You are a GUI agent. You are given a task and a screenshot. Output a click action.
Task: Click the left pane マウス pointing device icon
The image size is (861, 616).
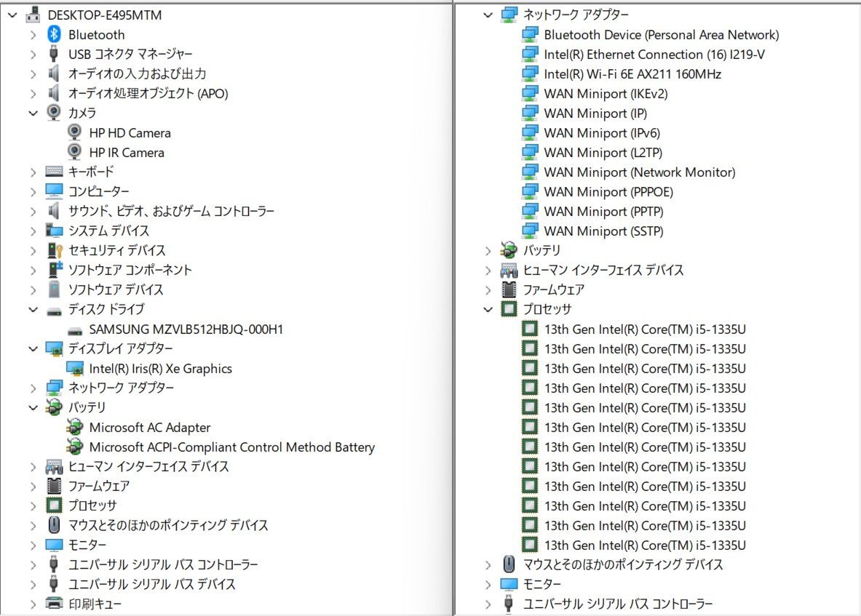tap(54, 524)
